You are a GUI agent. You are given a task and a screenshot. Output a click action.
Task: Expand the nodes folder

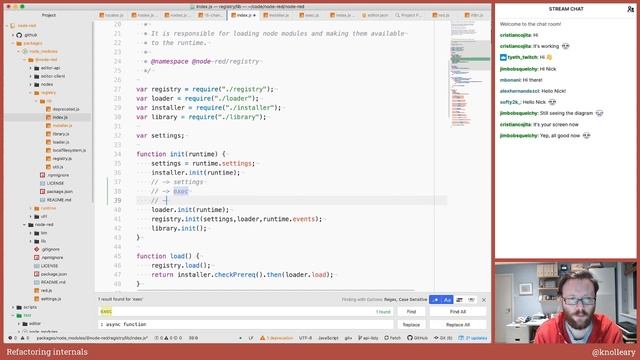(x=31, y=84)
